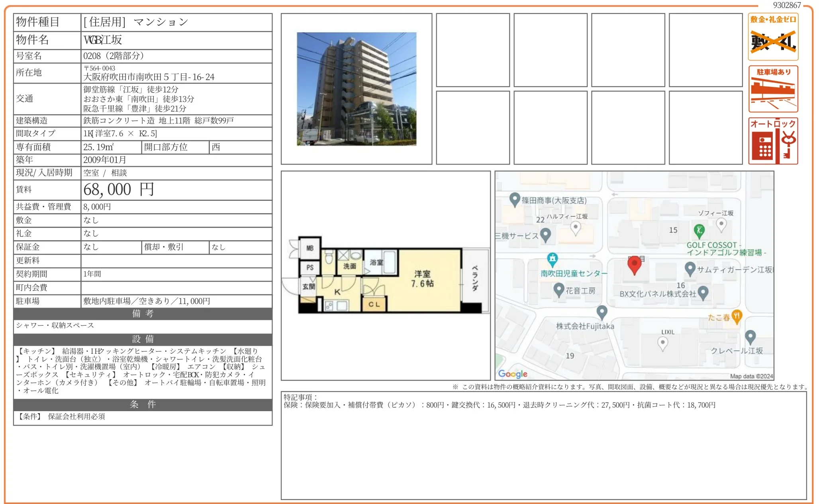The height and width of the screenshot is (504, 819).
Task: Click the room number 0208（2階部分）
Action: 114,56
